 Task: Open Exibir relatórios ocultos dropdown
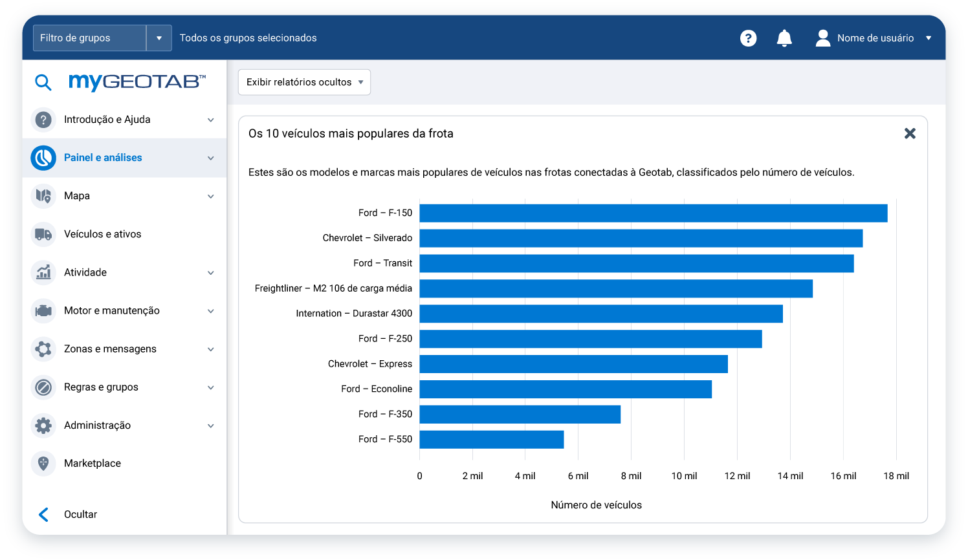click(x=304, y=82)
